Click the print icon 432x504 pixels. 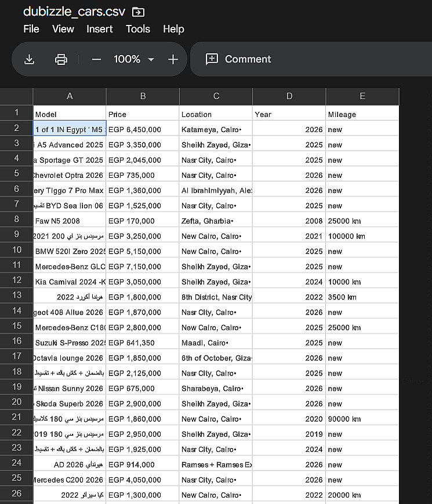(61, 59)
